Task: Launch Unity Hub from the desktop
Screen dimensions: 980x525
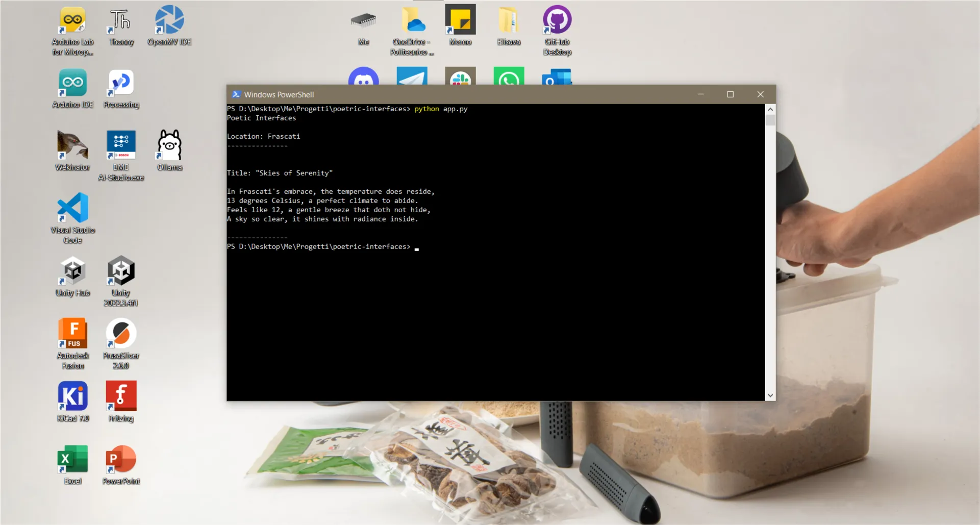Action: click(72, 272)
